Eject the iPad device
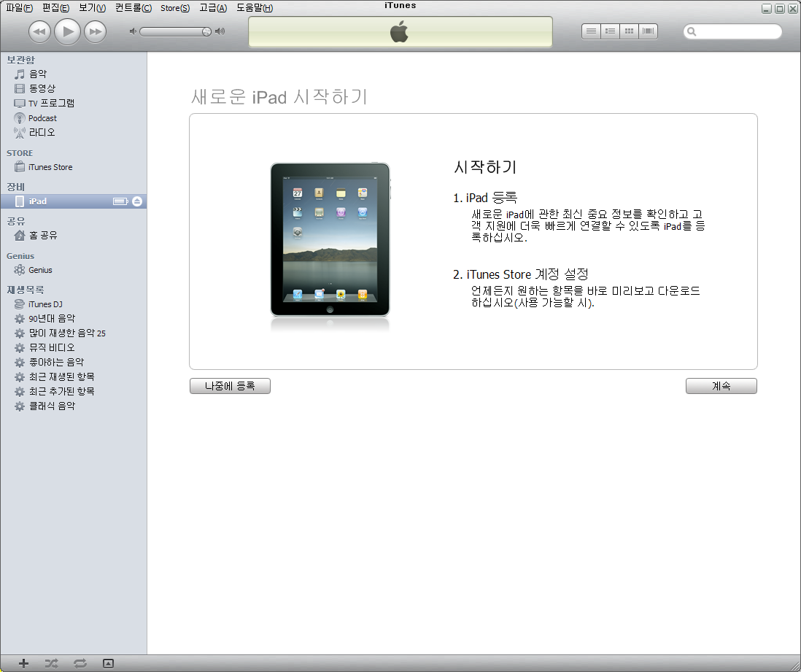 137,201
